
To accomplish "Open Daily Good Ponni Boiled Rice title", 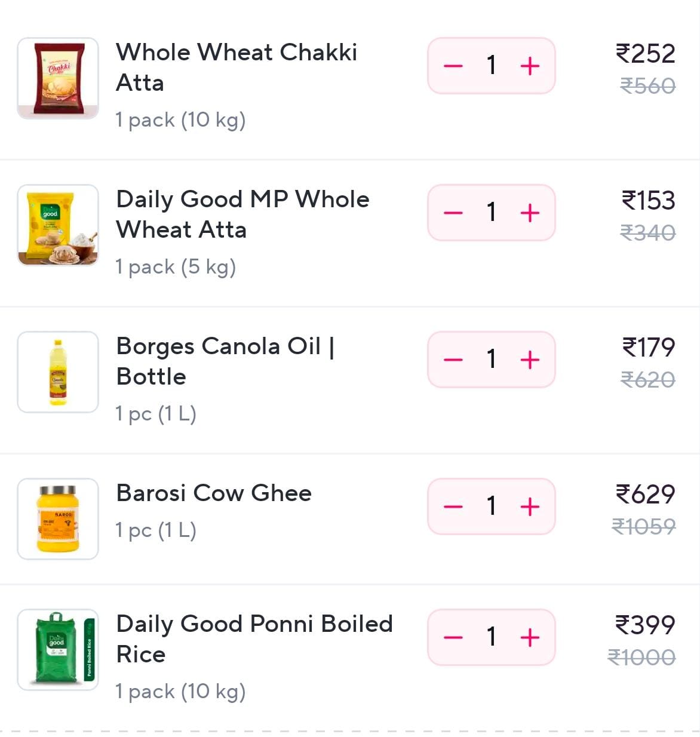I will pos(254,638).
